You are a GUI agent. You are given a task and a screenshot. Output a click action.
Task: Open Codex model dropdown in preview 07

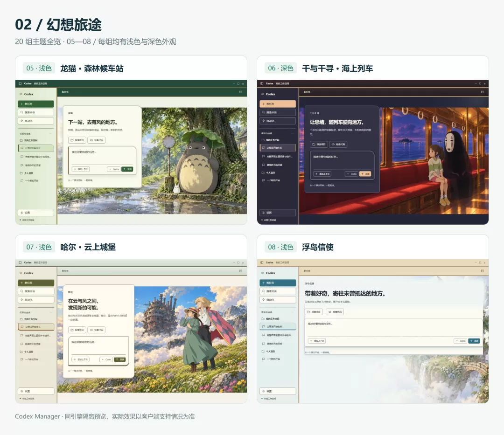(106, 359)
